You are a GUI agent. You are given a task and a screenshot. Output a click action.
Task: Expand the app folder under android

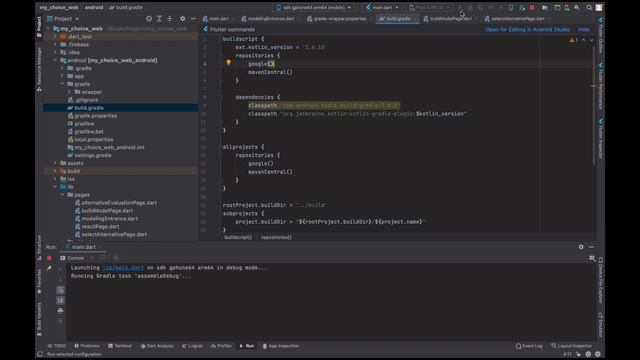pos(62,76)
